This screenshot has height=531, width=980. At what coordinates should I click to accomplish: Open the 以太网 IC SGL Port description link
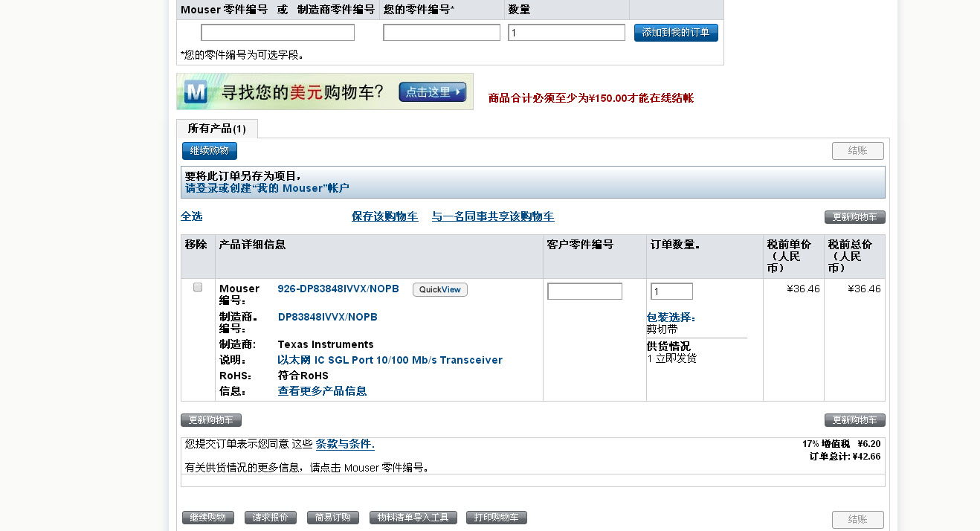(x=390, y=360)
